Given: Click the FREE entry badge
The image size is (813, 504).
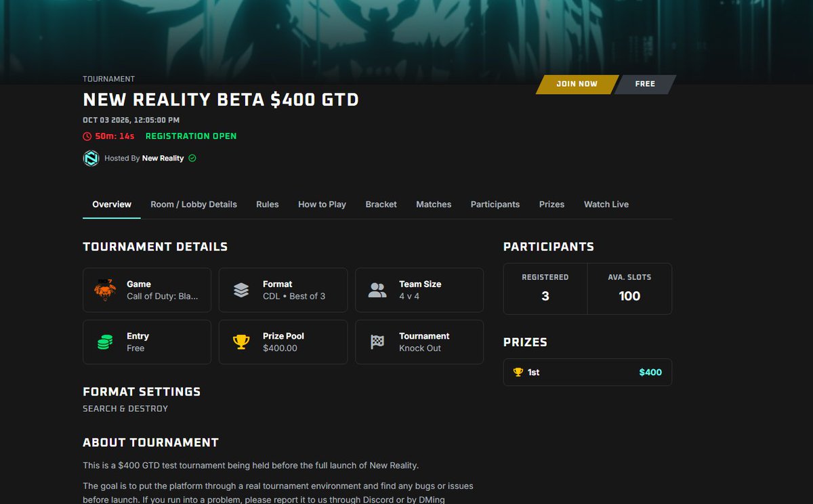Looking at the screenshot, I should click(x=645, y=84).
